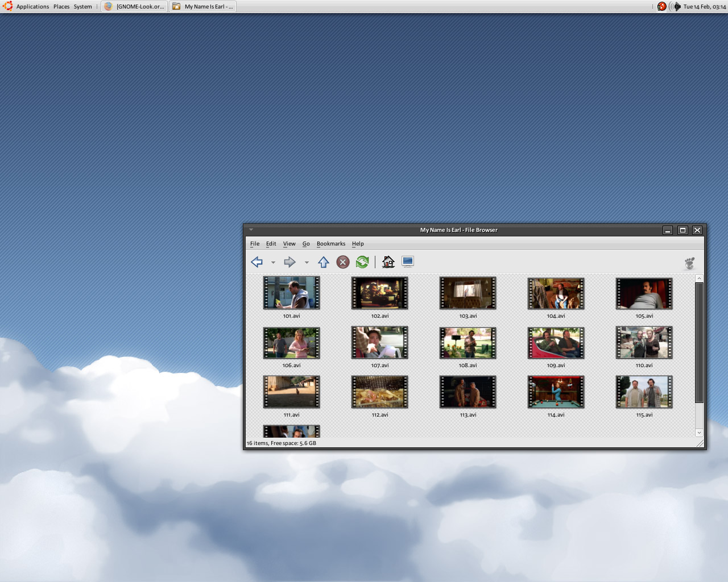Open the System menu in top panel
728x582 pixels.
82,7
